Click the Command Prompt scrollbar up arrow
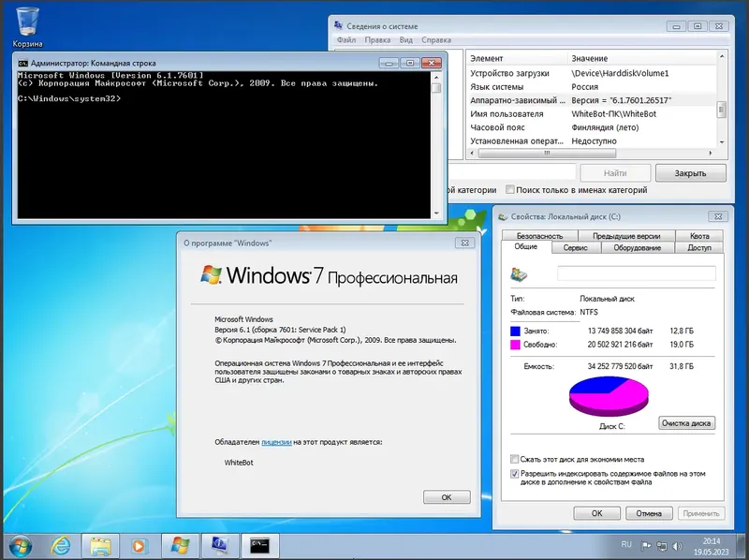 [436, 77]
